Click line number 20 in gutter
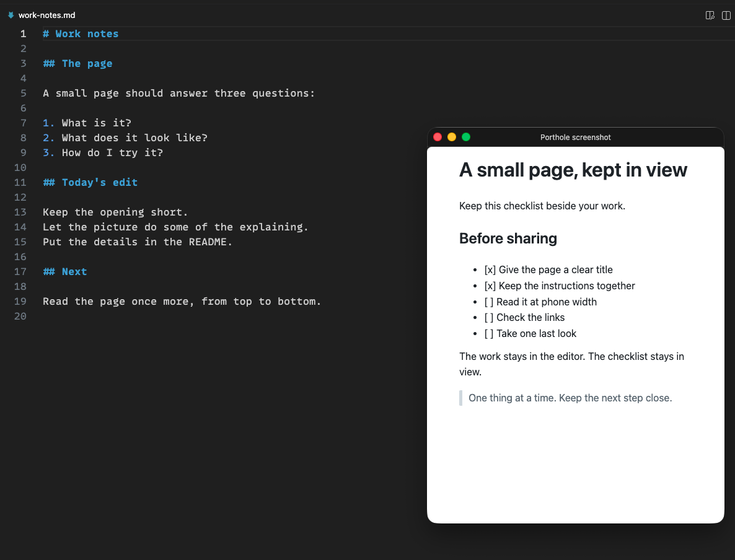Screen dimensions: 735x560 point(20,316)
